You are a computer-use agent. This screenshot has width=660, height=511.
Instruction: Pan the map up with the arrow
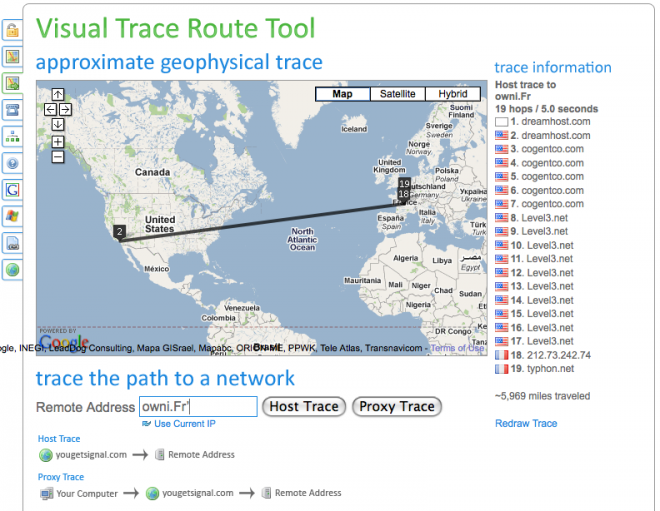pyautogui.click(x=57, y=95)
